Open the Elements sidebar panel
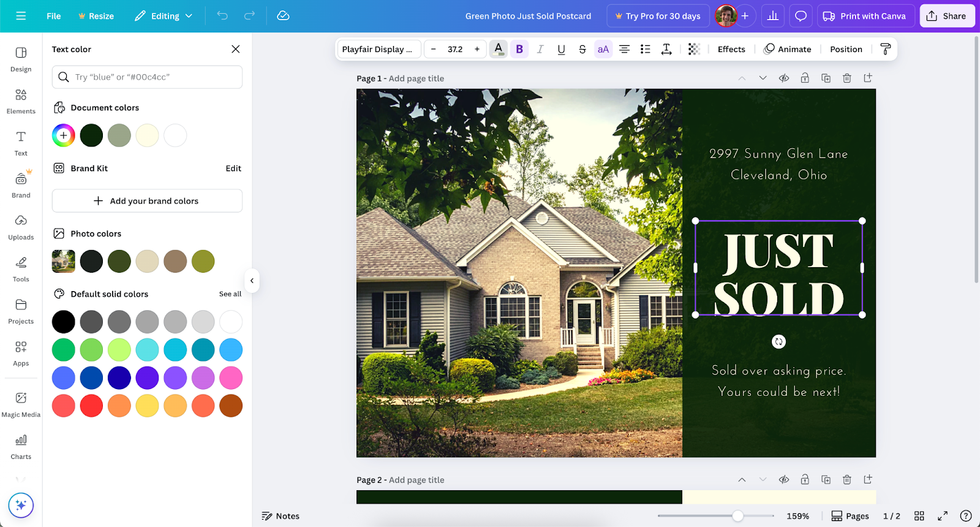Viewport: 980px width, 527px height. pyautogui.click(x=21, y=101)
